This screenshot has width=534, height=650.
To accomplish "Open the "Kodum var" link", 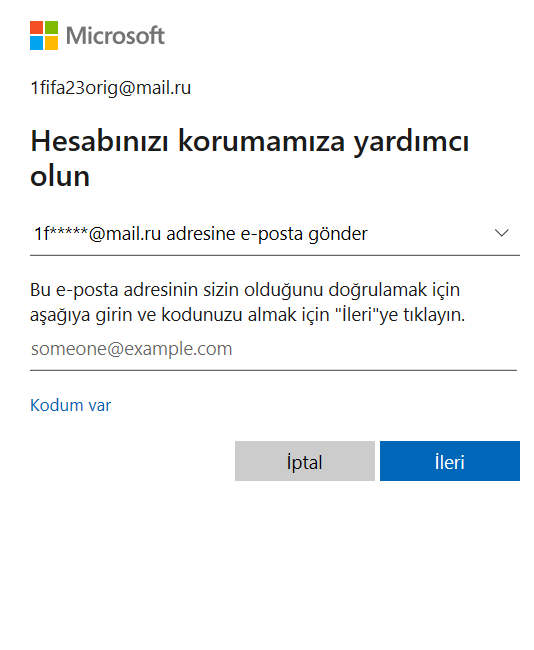I will (x=70, y=405).
